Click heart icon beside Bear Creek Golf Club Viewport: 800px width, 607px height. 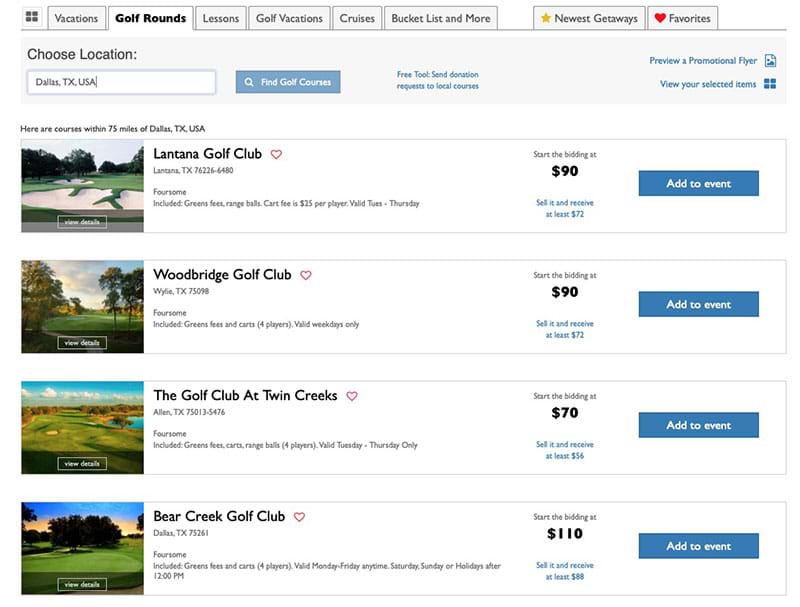299,517
